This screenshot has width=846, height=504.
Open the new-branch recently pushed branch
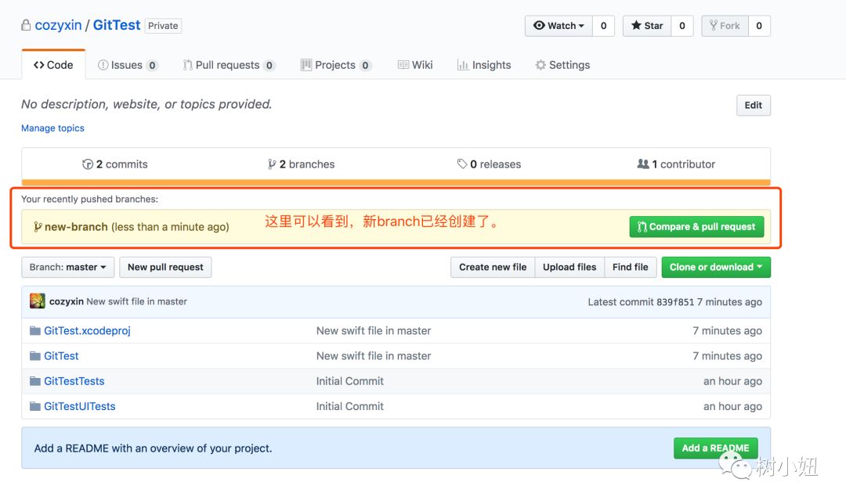[76, 227]
